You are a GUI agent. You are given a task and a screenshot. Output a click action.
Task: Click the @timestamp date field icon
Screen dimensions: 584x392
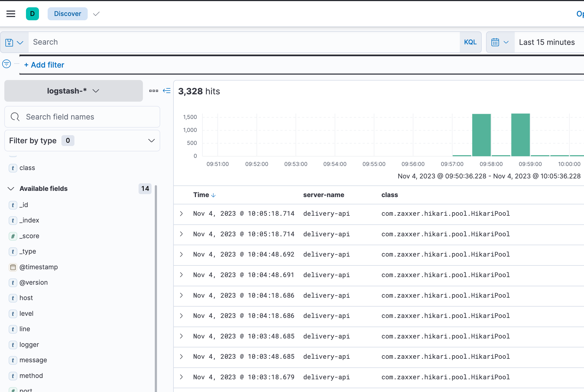pos(13,267)
